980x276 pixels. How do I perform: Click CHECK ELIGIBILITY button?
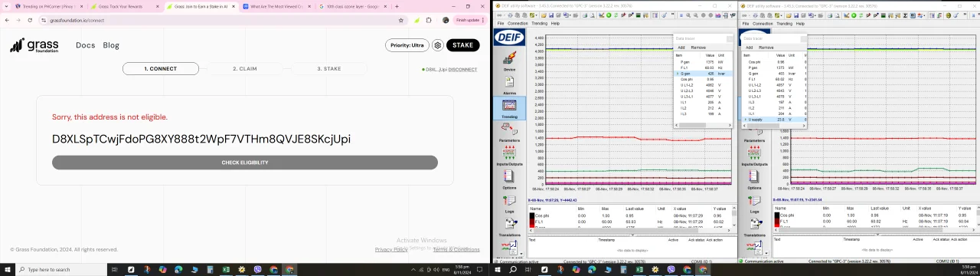[245, 163]
